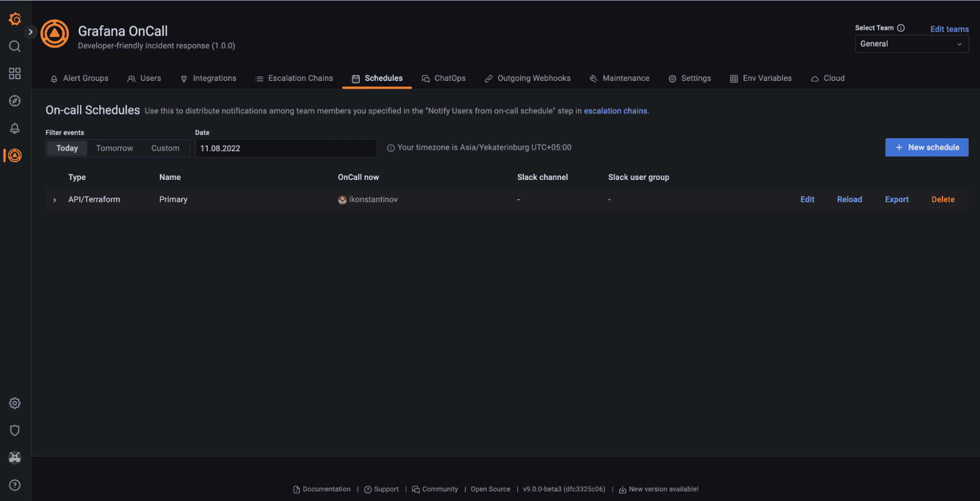Select the Tomorrow events filter

tap(114, 148)
